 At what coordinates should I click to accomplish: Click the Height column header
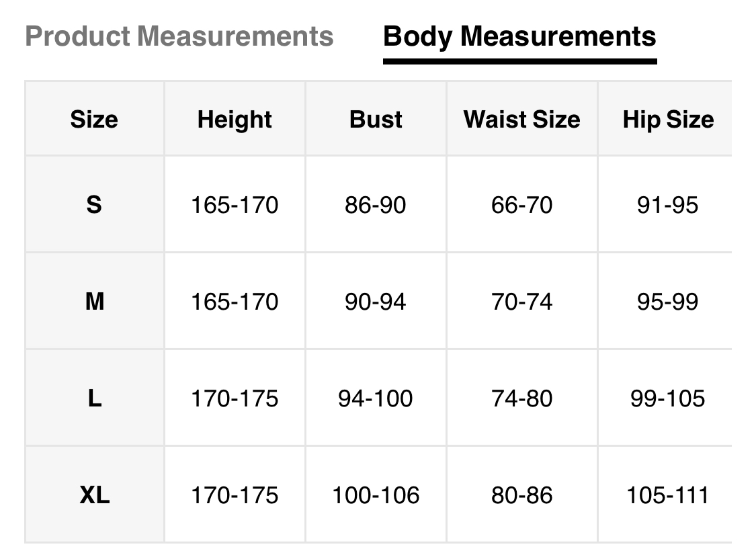coord(235,120)
